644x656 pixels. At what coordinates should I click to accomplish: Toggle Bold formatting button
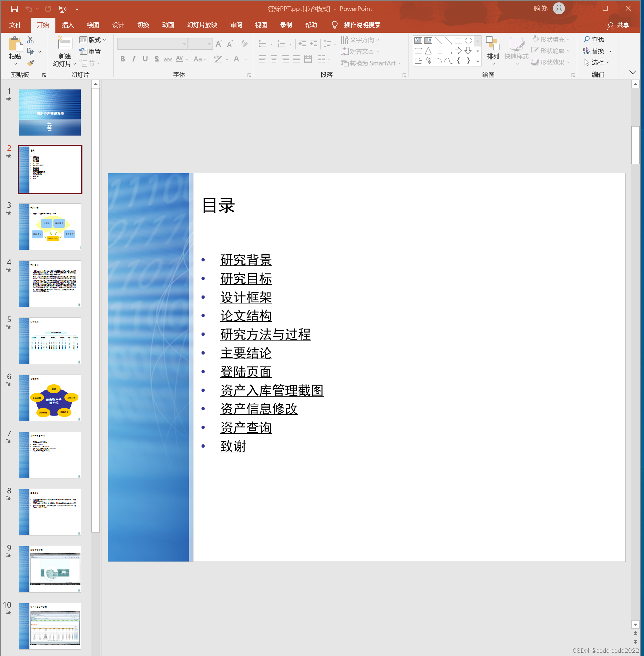[x=123, y=59]
